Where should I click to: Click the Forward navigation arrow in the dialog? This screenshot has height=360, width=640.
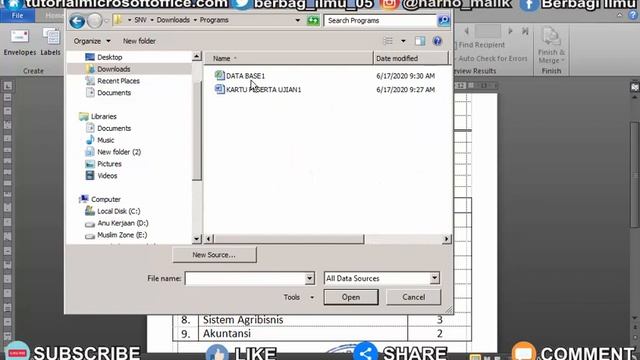coord(95,21)
